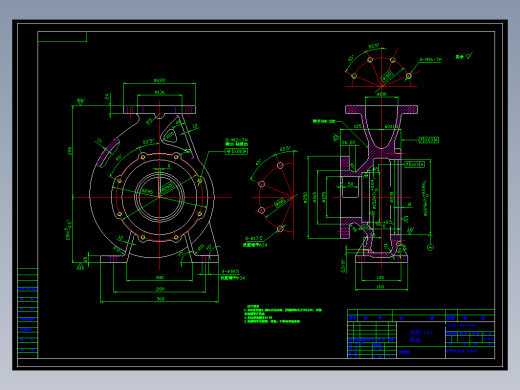
Task: Select the green technical requirements note block
Action: [x=283, y=314]
